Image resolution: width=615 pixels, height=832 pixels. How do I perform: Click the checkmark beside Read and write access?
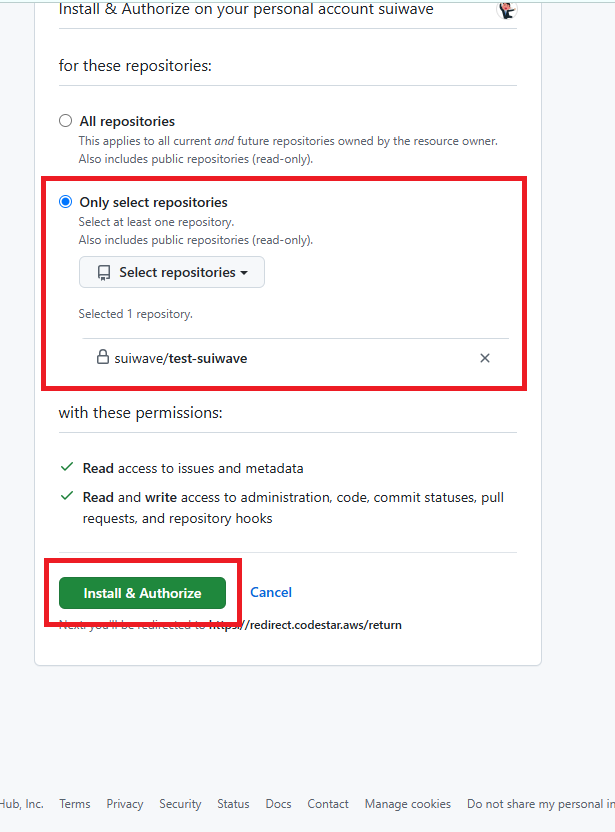66,497
